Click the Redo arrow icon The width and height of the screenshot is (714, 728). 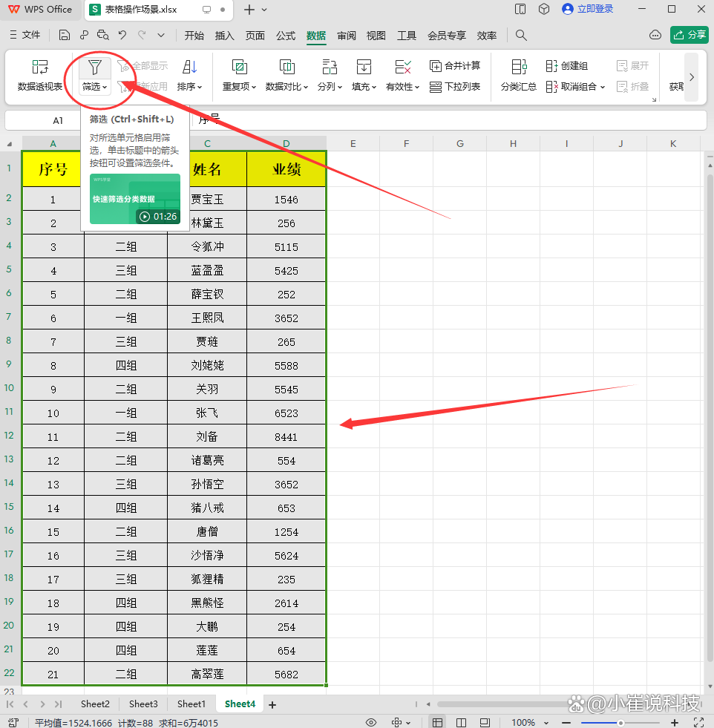coord(142,36)
